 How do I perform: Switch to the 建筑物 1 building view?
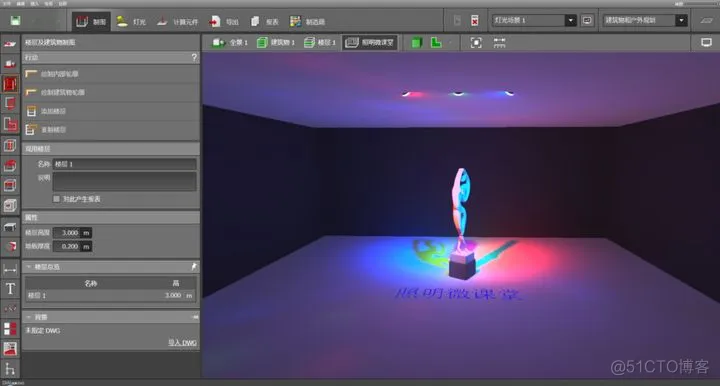point(275,43)
